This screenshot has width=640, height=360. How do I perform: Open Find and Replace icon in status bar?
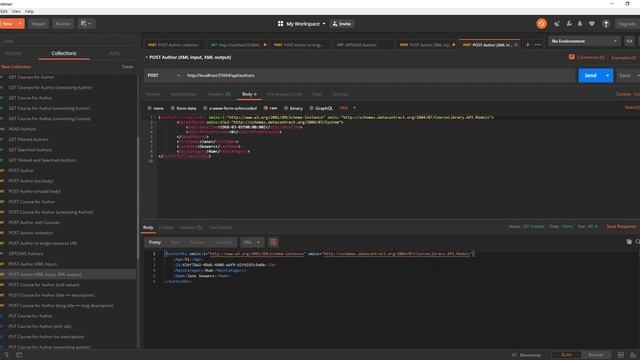tap(6, 355)
